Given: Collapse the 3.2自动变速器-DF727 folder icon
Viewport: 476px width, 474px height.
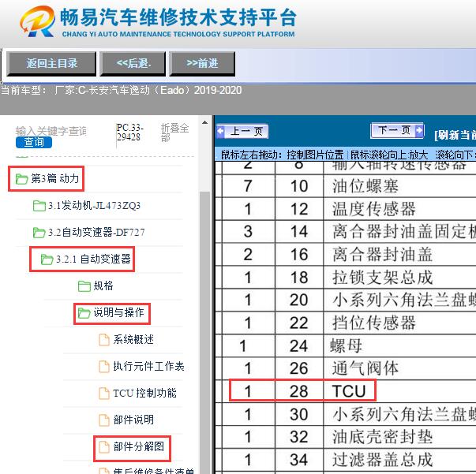Looking at the screenshot, I should [39, 233].
